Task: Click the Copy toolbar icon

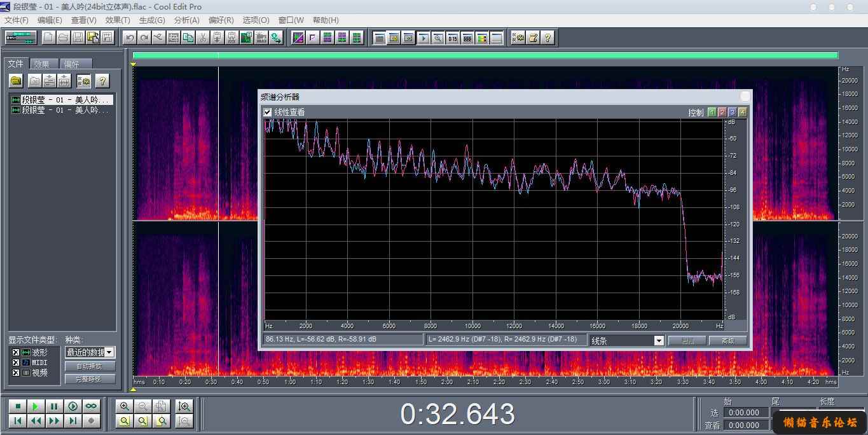Action: 188,38
